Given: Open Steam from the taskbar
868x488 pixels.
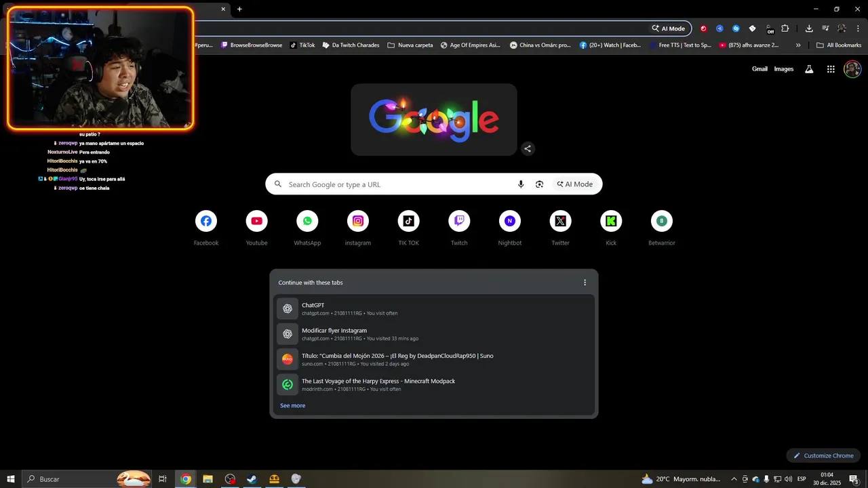Looking at the screenshot, I should 252,479.
